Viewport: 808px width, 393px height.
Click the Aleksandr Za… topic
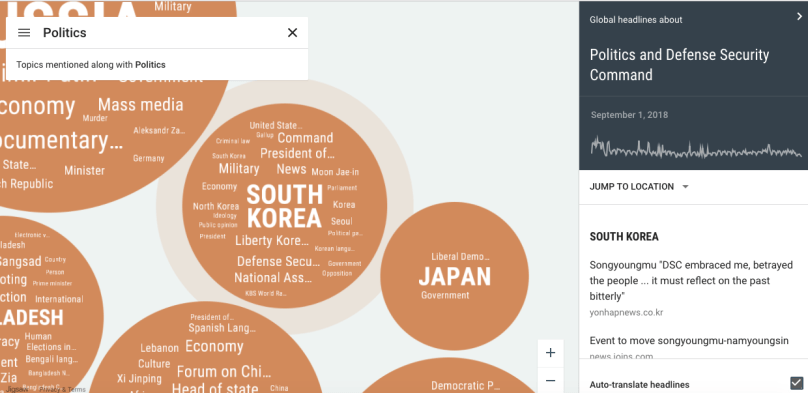click(x=159, y=130)
